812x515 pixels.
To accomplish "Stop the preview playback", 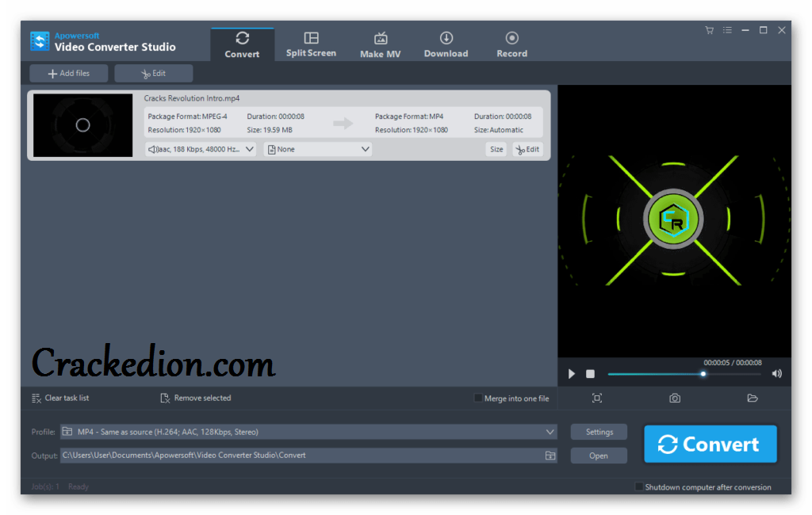I will pos(590,374).
